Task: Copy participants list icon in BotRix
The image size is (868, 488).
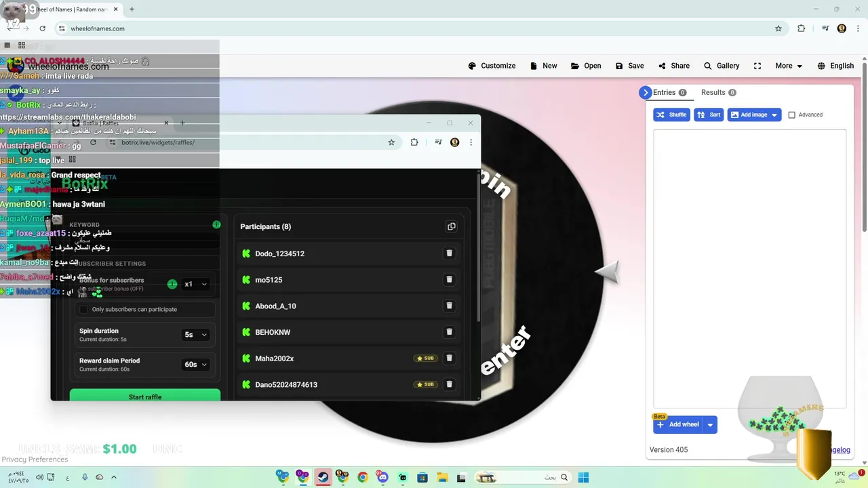Action: [452, 226]
